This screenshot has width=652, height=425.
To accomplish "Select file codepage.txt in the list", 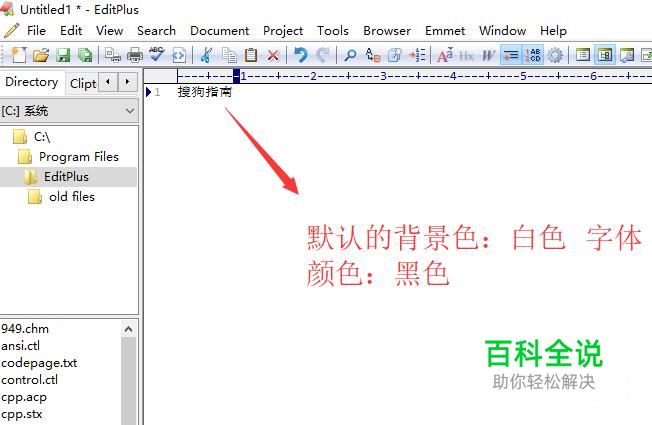I will tap(39, 363).
